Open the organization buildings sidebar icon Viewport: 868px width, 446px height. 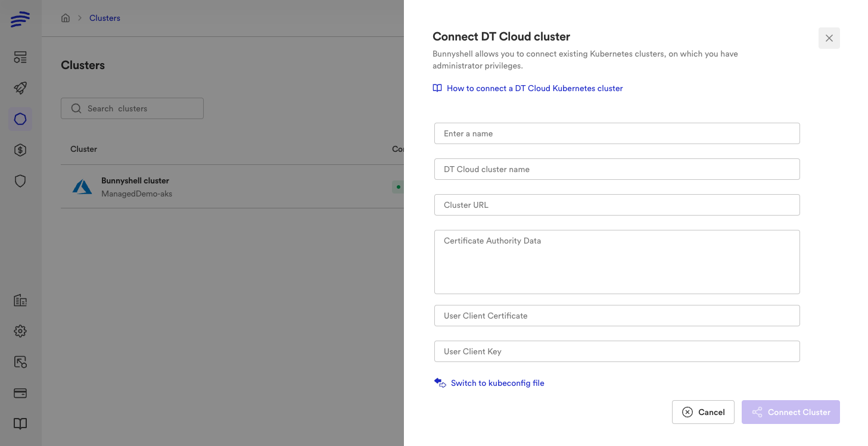[20, 300]
